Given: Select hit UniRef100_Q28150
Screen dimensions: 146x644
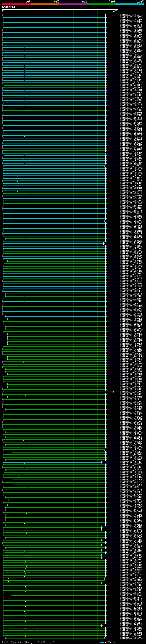Looking at the screenshot, I should tap(131, 580).
